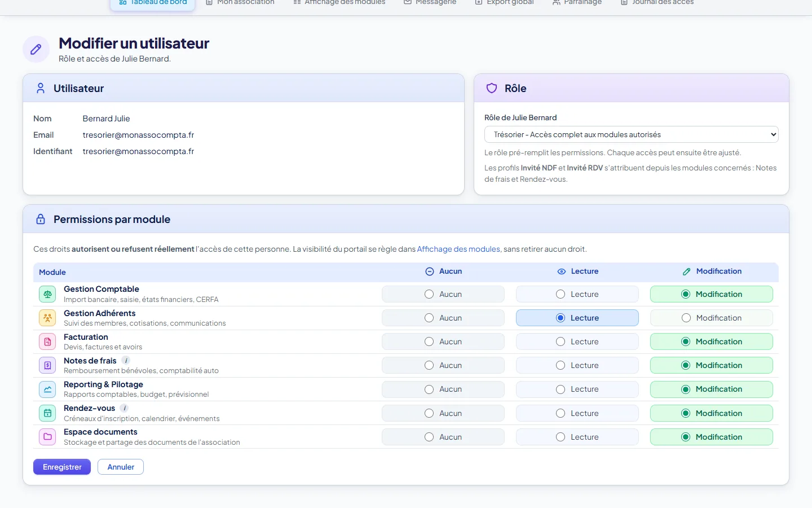Click the pencil icon beside Modifier un utilisateur
The height and width of the screenshot is (508, 812).
36,49
